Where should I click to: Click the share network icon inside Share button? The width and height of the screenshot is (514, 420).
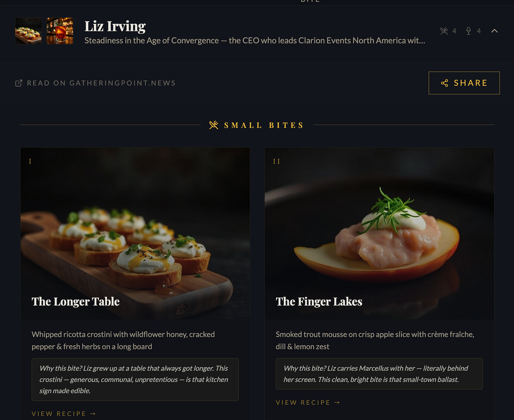point(444,83)
